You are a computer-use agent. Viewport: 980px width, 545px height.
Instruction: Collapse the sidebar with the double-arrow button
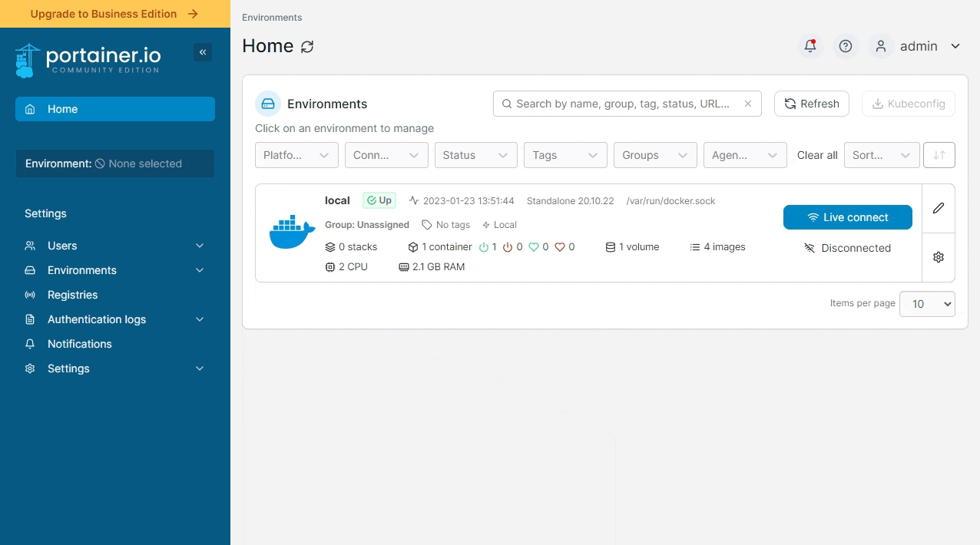[203, 52]
